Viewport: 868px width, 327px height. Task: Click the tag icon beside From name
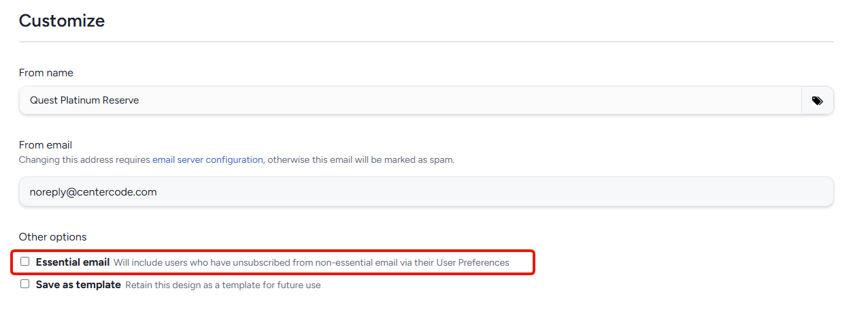817,101
